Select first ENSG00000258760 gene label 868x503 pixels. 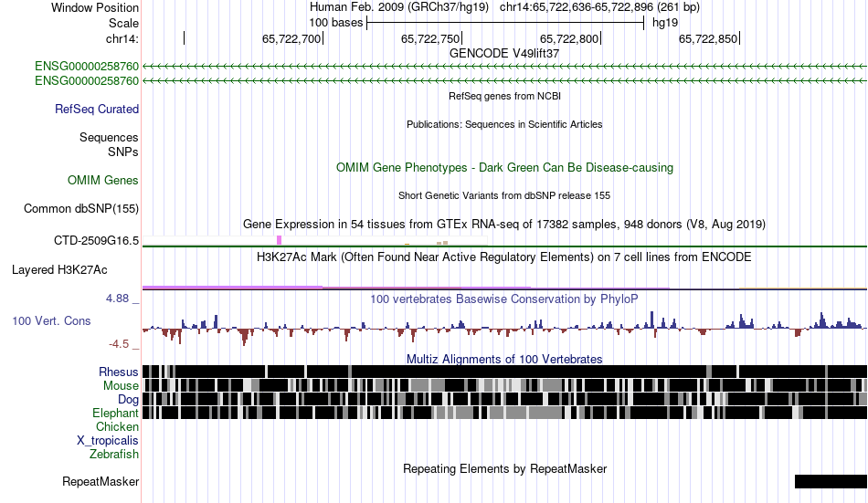click(x=87, y=67)
